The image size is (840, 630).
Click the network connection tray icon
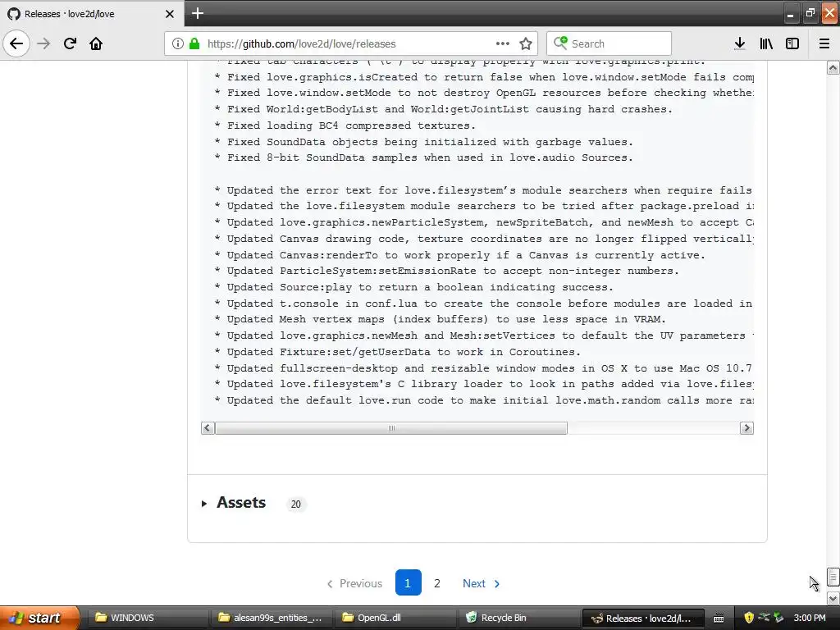click(x=764, y=617)
